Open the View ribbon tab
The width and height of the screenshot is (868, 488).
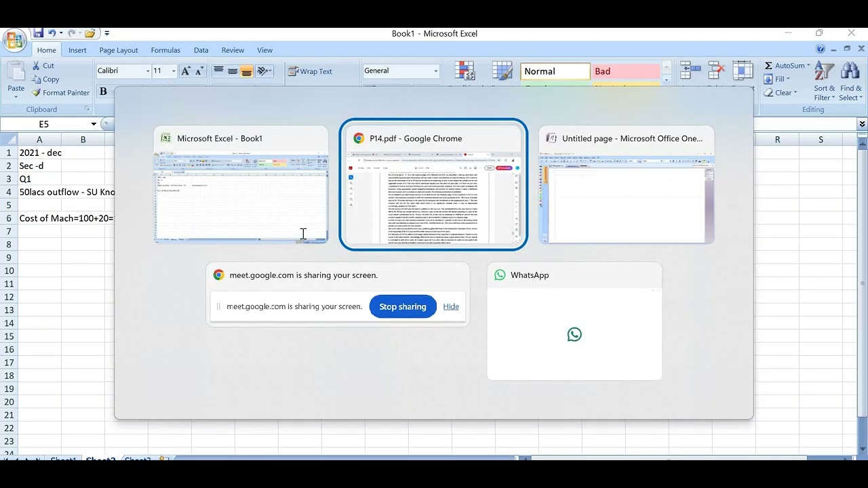point(264,50)
